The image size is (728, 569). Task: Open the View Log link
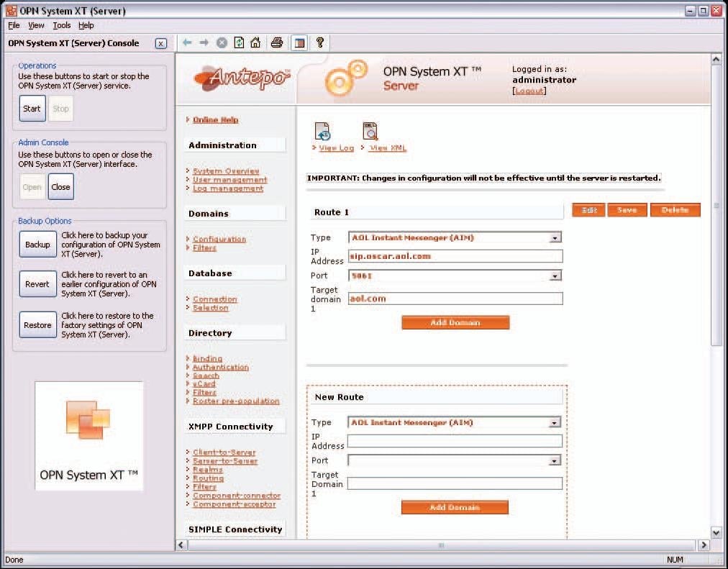coord(337,148)
